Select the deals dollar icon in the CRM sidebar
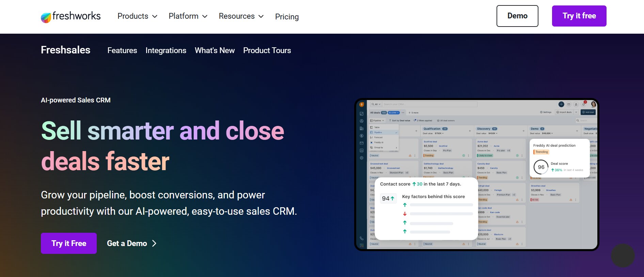The width and height of the screenshot is (644, 277). [362, 136]
